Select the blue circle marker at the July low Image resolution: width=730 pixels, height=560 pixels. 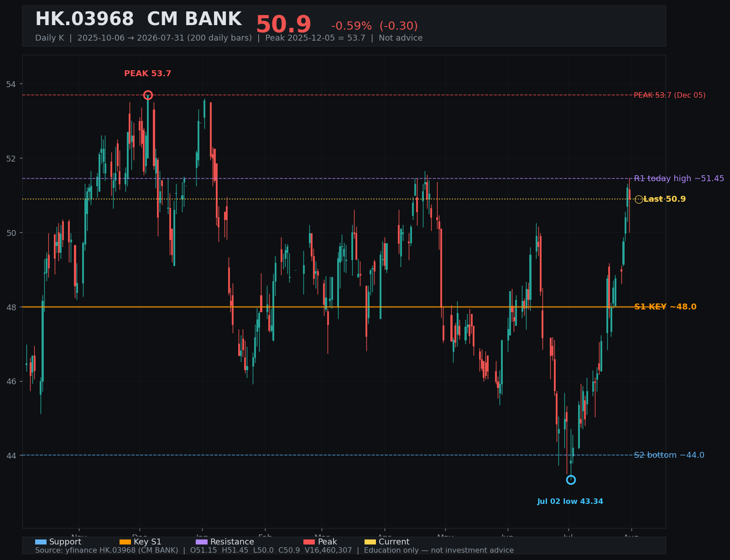[571, 480]
